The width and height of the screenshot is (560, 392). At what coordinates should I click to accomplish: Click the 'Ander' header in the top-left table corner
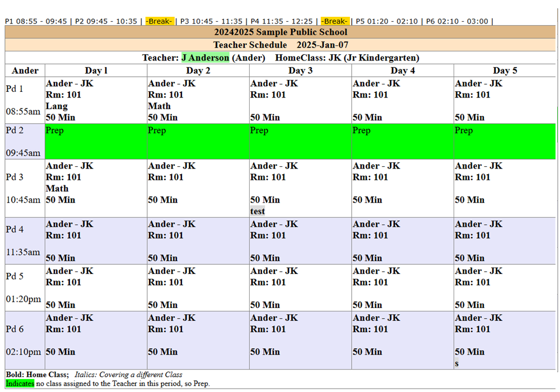click(25, 71)
